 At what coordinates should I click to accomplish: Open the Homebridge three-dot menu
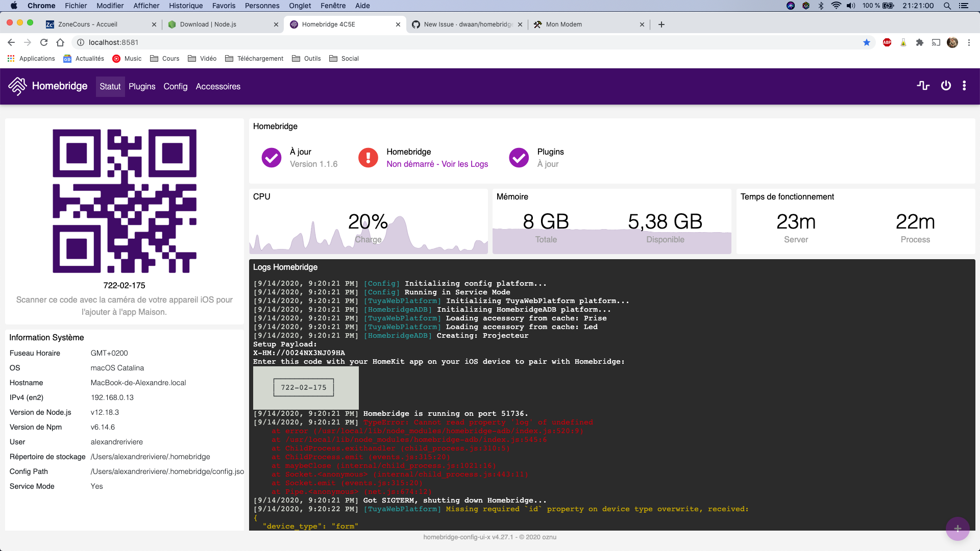[x=964, y=86]
